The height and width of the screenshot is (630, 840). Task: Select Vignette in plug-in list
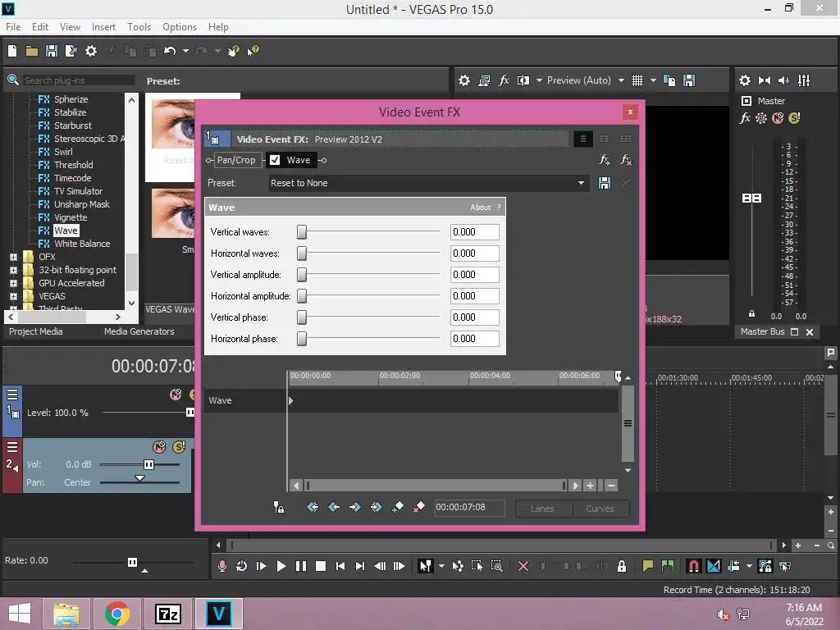pos(71,217)
